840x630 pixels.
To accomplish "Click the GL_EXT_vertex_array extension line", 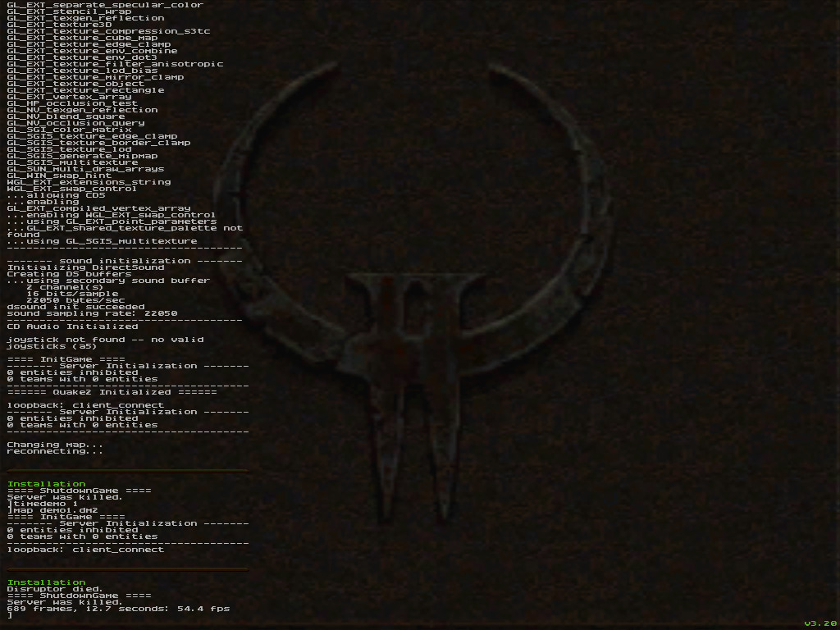I will pos(69,97).
